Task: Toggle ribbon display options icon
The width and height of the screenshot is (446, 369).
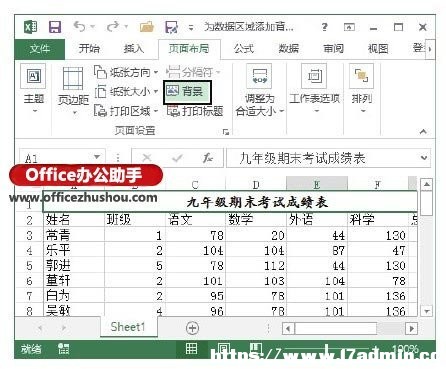Action: point(349,27)
